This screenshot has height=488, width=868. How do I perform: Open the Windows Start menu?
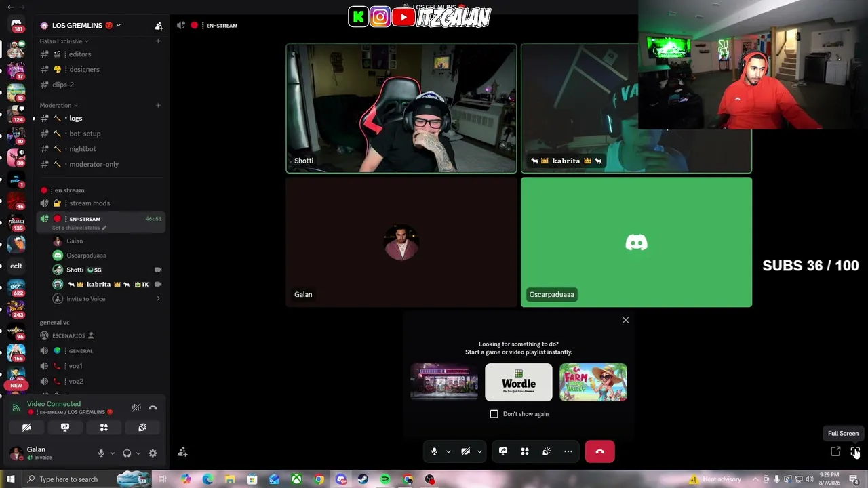click(x=11, y=479)
